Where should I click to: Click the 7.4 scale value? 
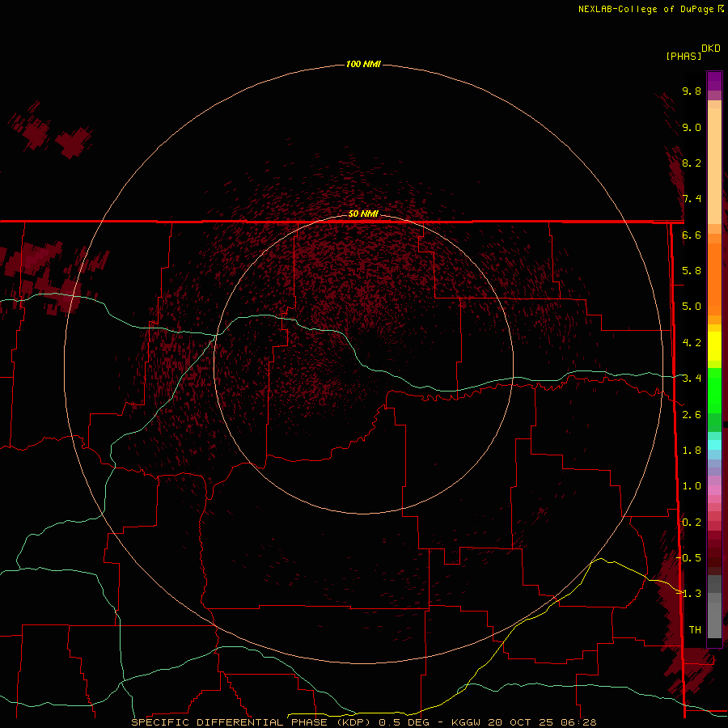pos(692,199)
